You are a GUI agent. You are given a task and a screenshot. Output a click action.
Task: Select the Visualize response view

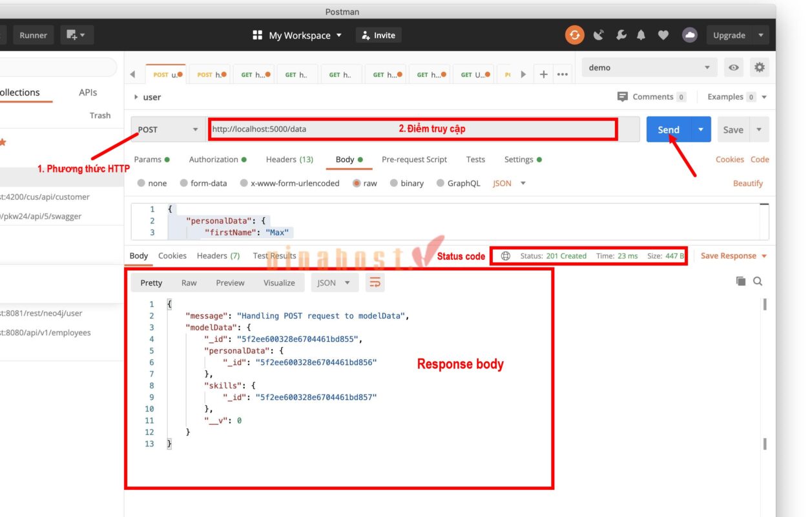coord(279,282)
